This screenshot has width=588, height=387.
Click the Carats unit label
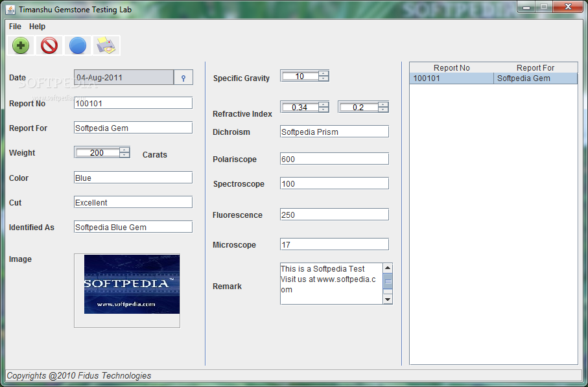[x=155, y=155]
